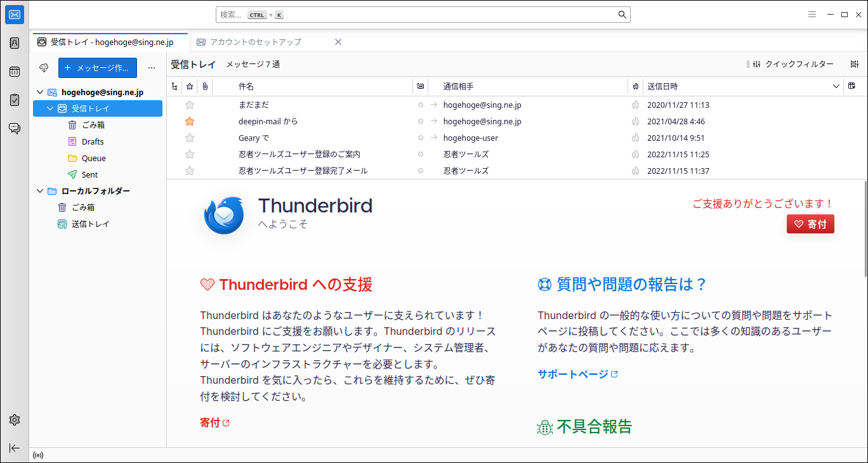Toggle read status of 'まだまだ'
The image size is (868, 463).
tap(420, 105)
